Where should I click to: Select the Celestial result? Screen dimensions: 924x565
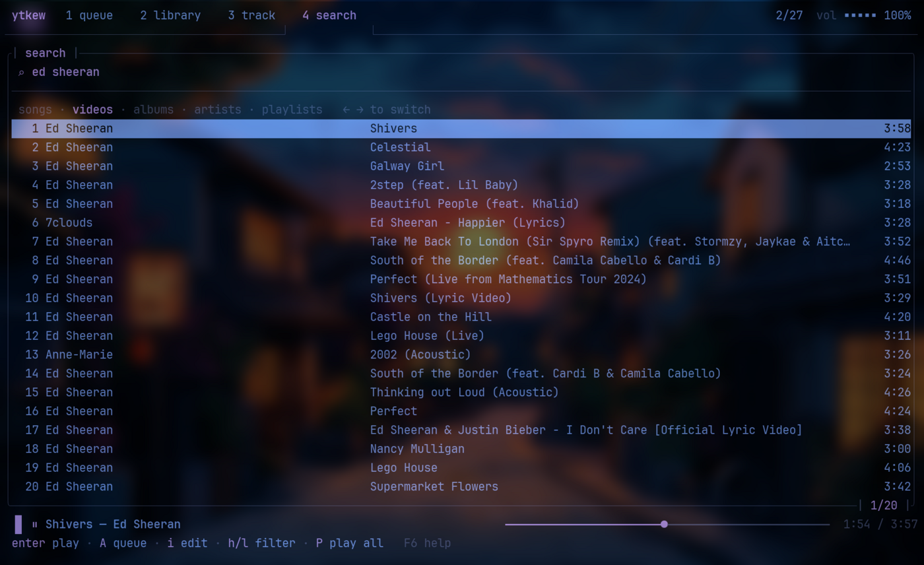pyautogui.click(x=461, y=147)
